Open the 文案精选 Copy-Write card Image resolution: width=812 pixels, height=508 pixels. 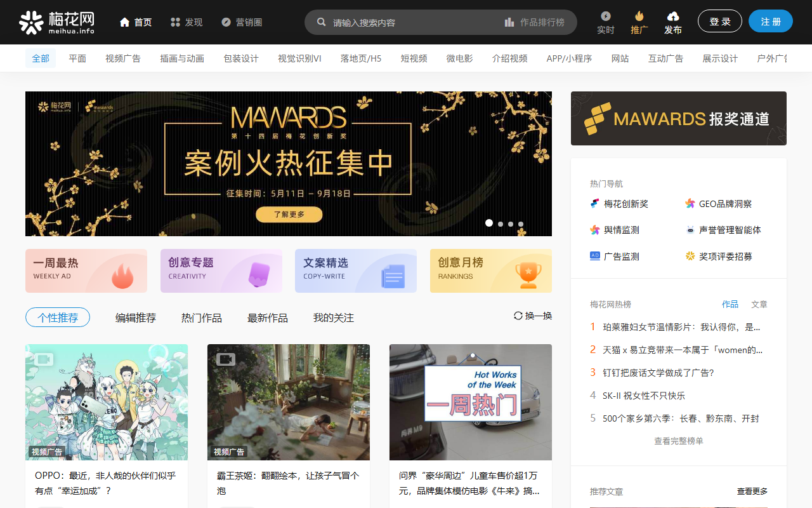[356, 271]
